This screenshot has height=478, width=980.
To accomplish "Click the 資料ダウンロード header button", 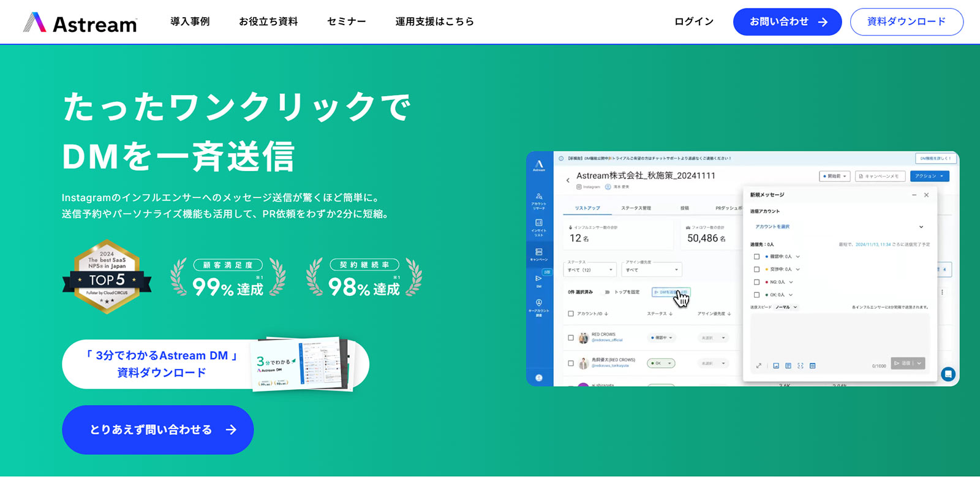I will 907,22.
